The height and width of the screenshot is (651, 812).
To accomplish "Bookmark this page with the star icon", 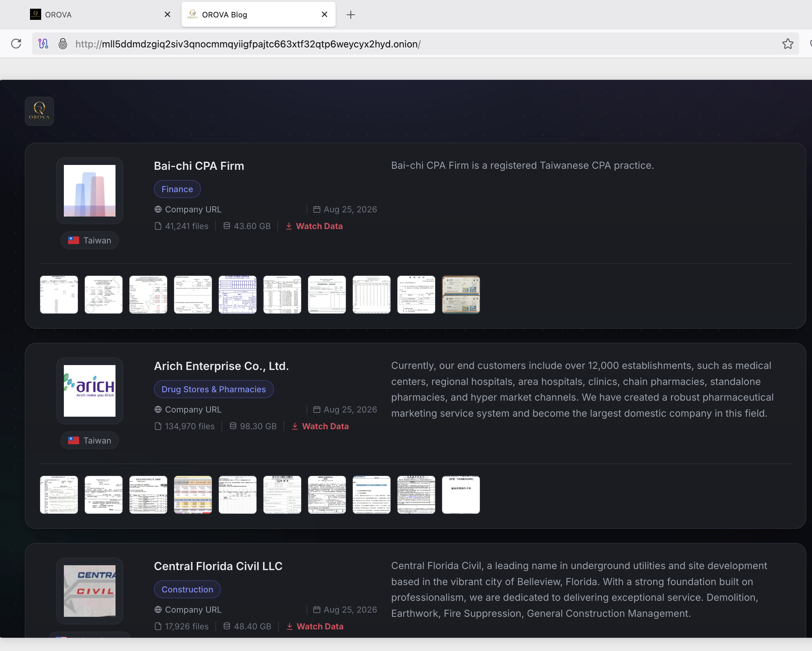I will pyautogui.click(x=788, y=44).
